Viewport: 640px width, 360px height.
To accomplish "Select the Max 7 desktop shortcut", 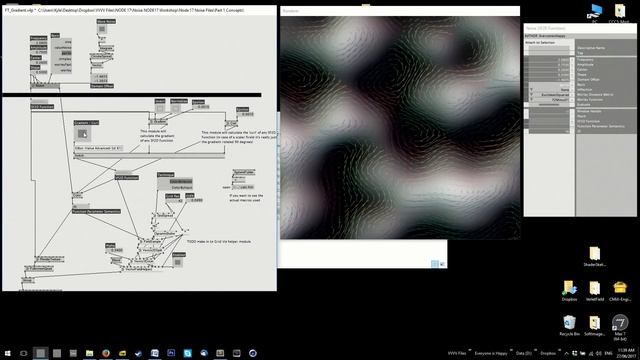I will (620, 327).
